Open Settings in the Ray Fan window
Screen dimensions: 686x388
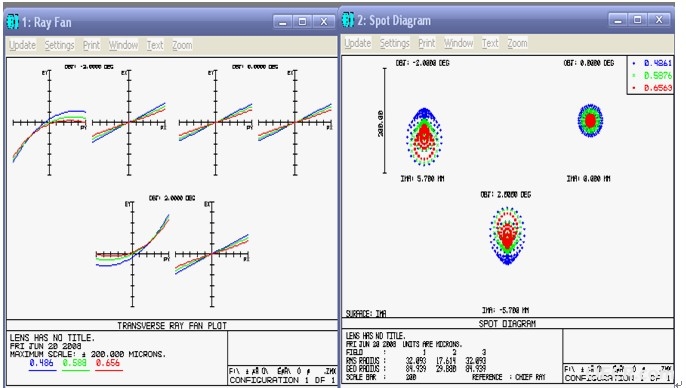(x=60, y=45)
